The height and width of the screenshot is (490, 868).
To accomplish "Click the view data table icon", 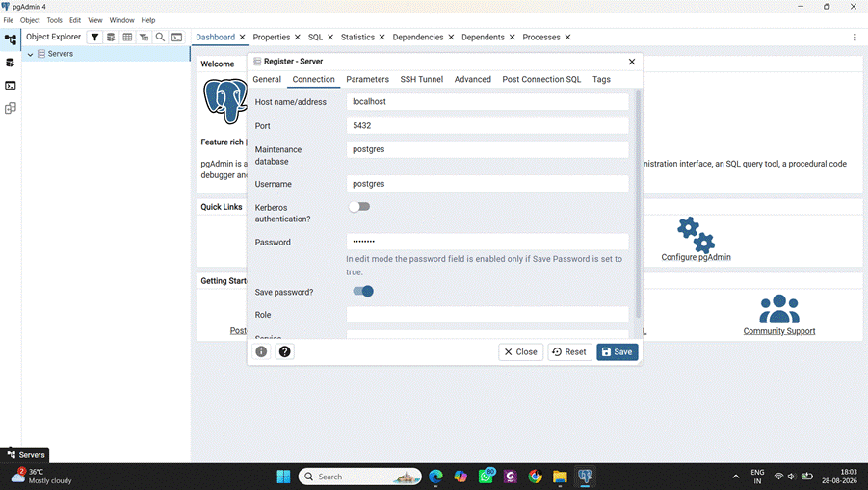I will coord(127,37).
